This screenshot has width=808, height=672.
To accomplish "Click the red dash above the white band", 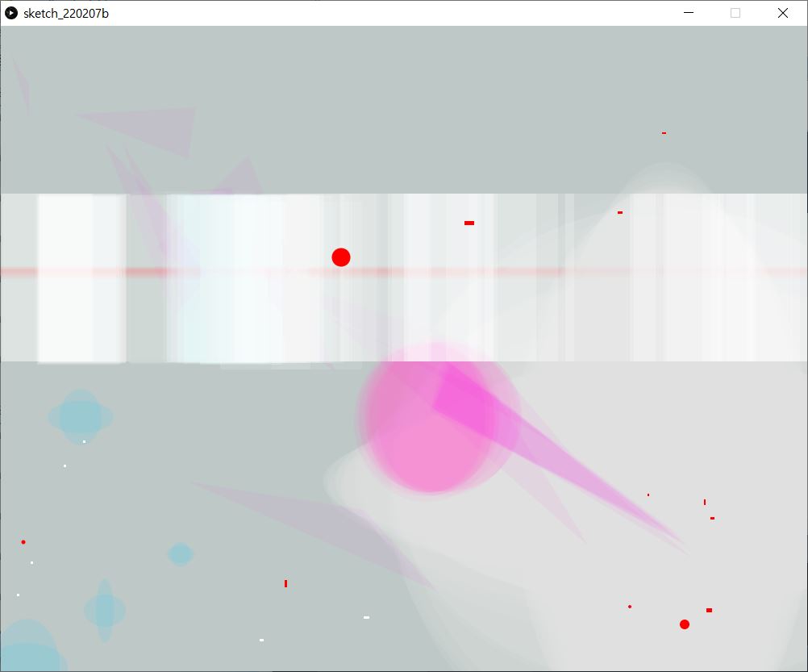I will click(x=664, y=133).
